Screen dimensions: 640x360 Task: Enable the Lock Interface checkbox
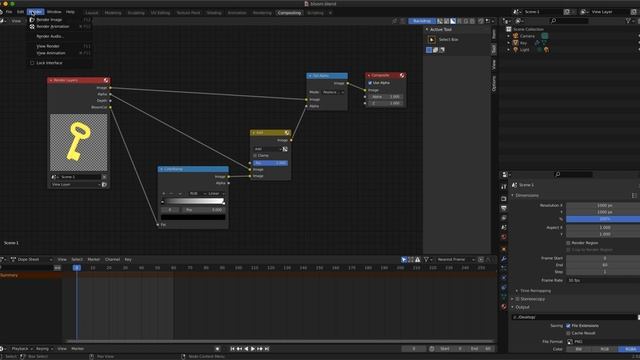coord(32,63)
